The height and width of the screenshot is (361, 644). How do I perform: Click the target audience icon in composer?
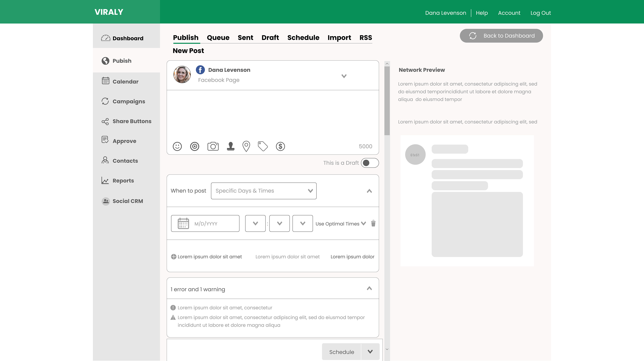pyautogui.click(x=195, y=146)
